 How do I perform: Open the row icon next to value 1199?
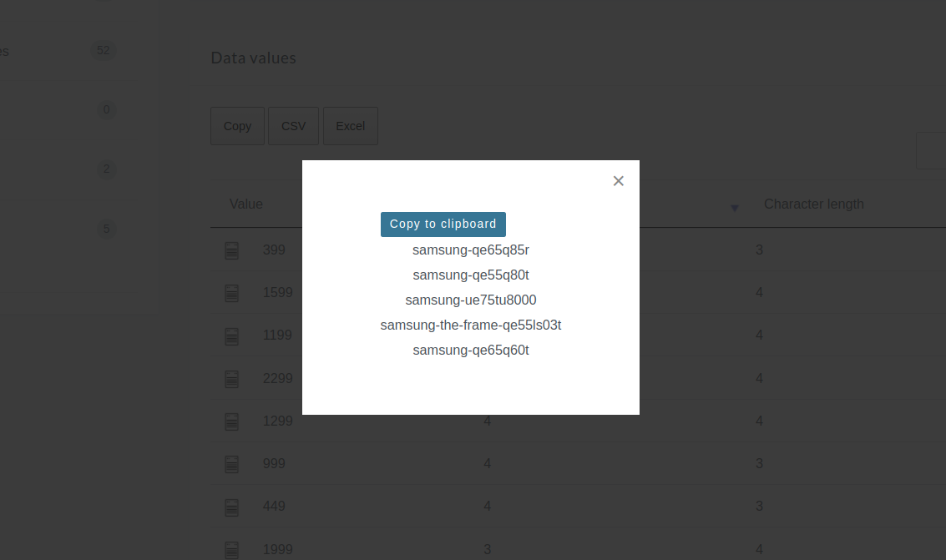(x=231, y=335)
